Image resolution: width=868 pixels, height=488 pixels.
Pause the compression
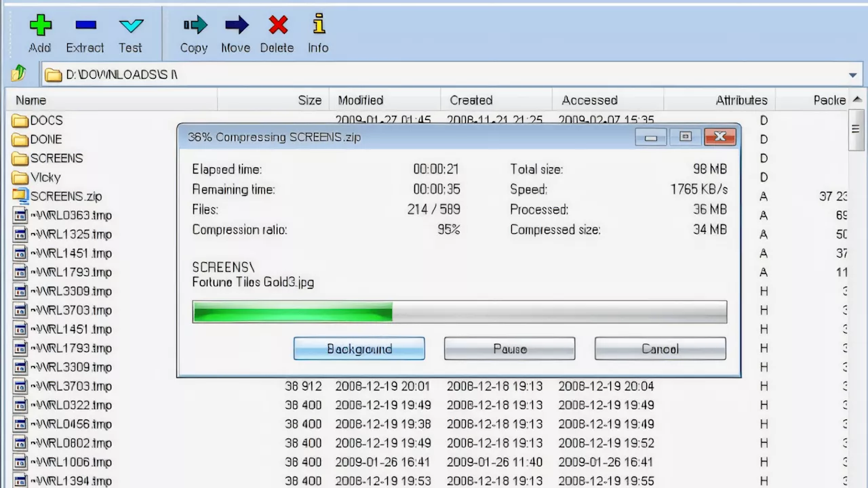510,348
